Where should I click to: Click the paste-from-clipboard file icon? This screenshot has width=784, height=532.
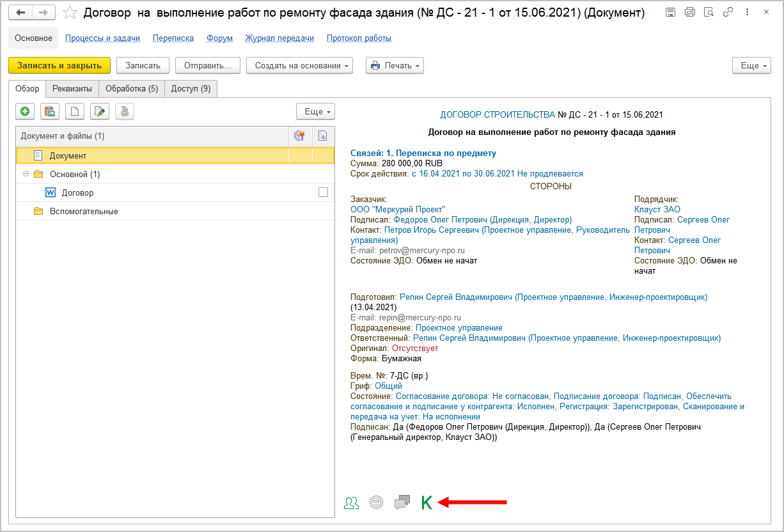[x=50, y=111]
